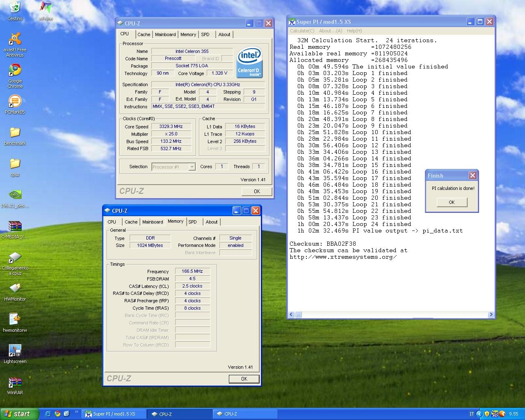Open the Calculate(C) menu in Super PI
525x420 pixels.
302,31
